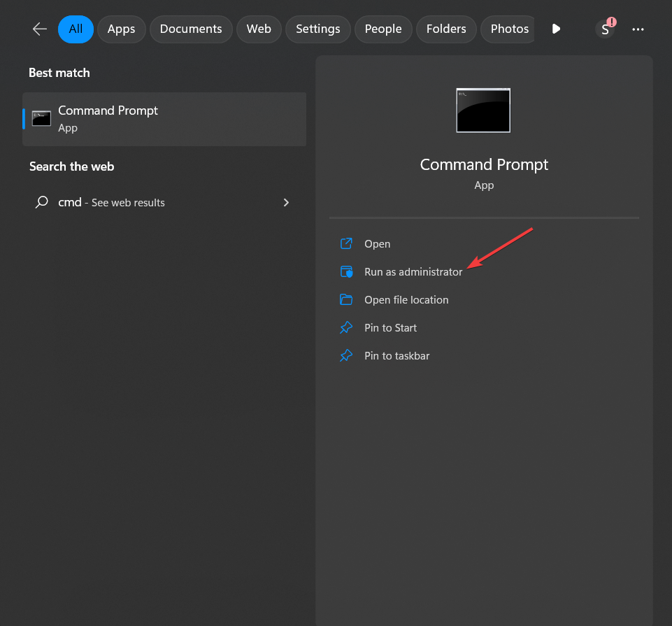Click the pin icon beside Pin to taskbar
Viewport: 672px width, 626px height.
tap(346, 355)
